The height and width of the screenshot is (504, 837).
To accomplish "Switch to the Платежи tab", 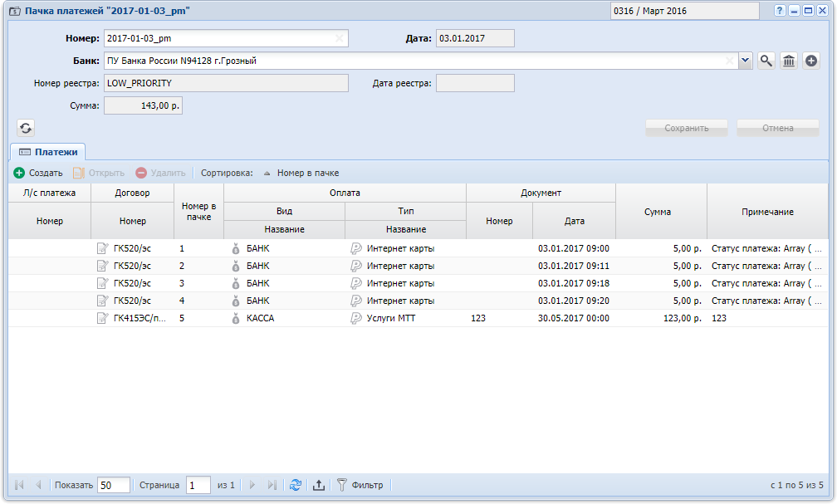I will coord(48,152).
